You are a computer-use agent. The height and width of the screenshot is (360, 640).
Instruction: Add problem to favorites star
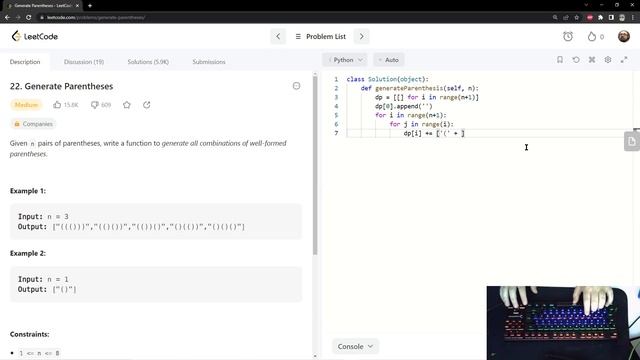tap(127, 105)
